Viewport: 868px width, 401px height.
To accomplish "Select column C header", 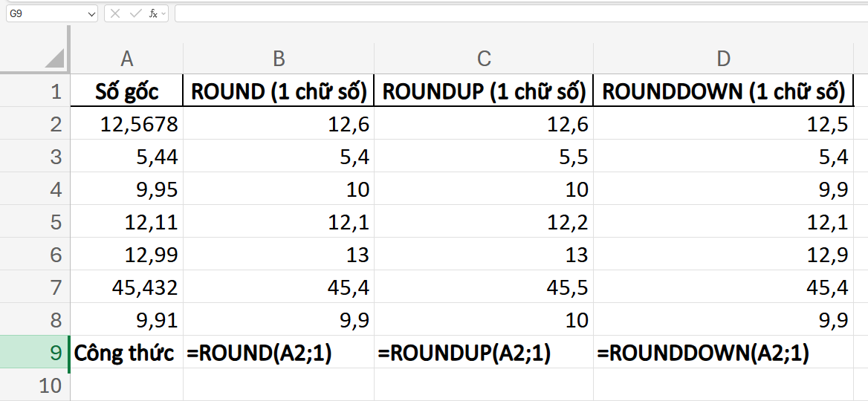I will pyautogui.click(x=484, y=59).
